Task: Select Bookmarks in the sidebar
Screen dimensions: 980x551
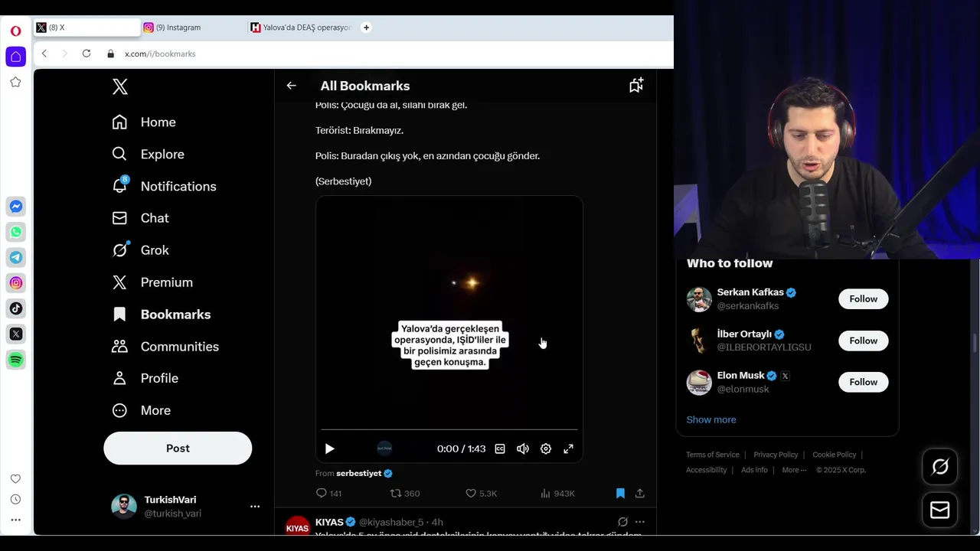Action: 161,315
